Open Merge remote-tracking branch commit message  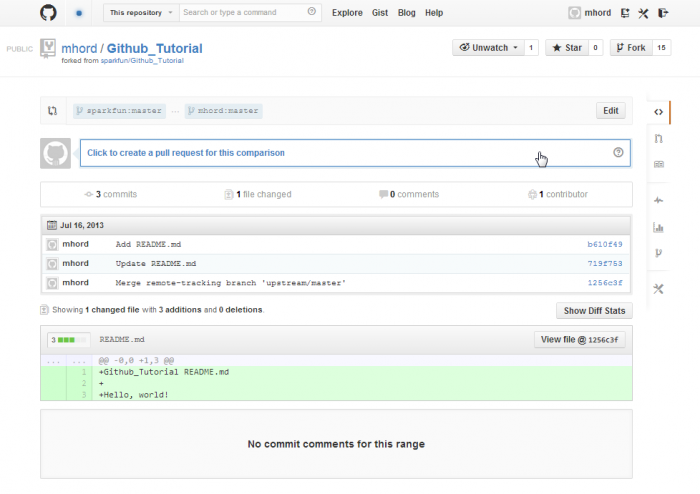pos(230,283)
